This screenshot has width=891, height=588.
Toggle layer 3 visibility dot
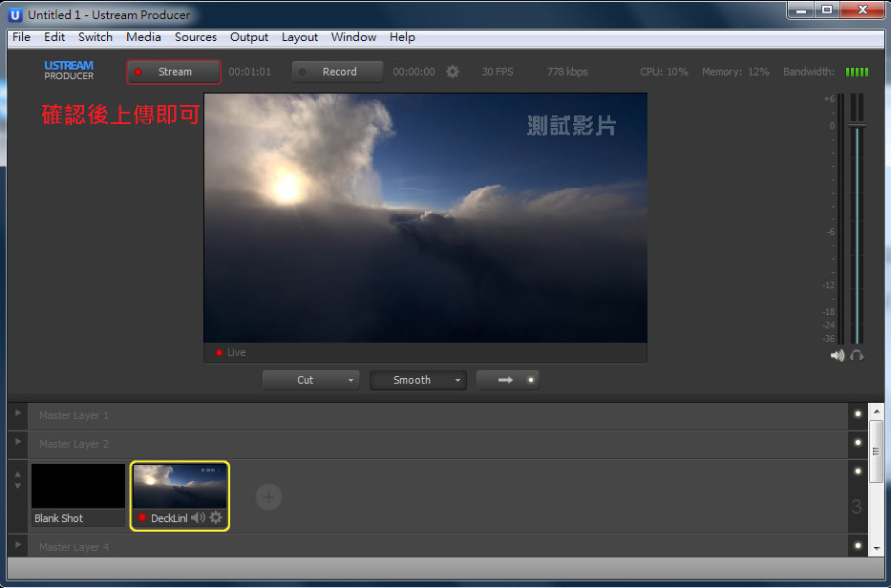(858, 471)
